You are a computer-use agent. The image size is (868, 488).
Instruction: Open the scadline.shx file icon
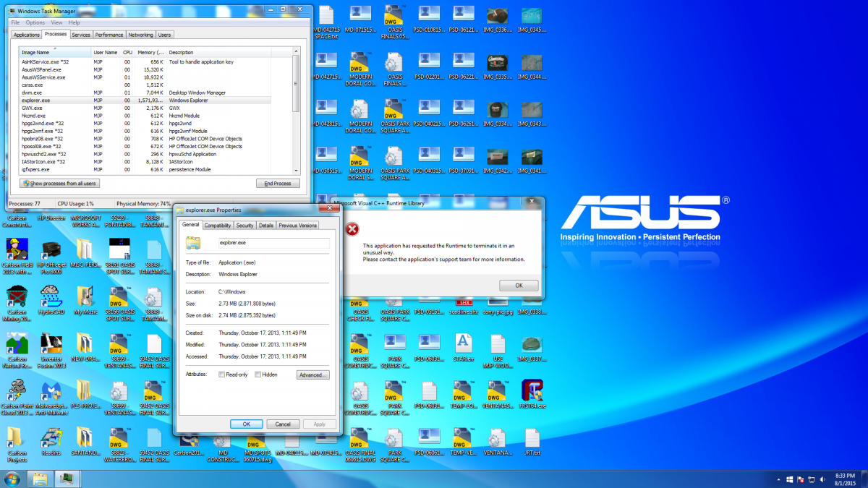[x=464, y=306]
